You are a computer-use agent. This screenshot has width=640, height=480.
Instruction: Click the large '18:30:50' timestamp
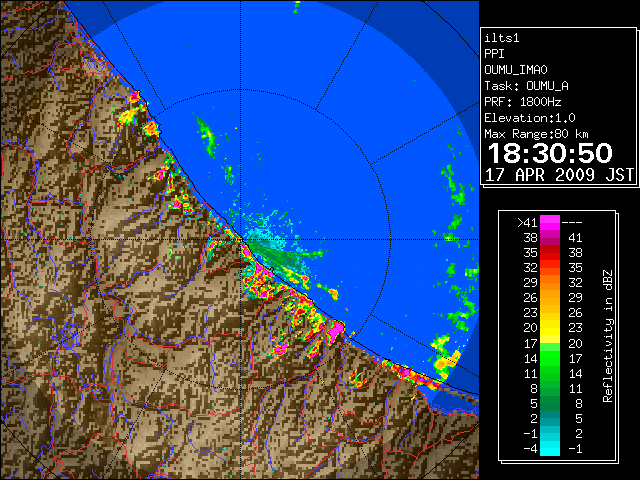point(550,153)
